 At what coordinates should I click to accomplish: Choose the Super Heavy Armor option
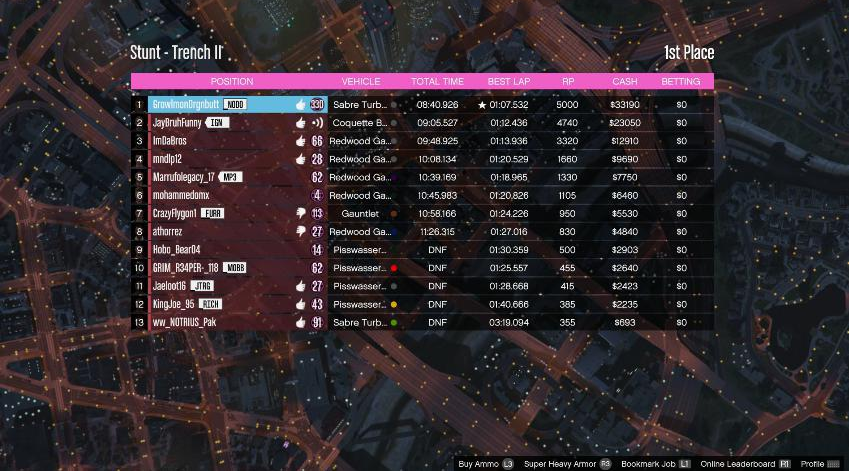tap(560, 464)
